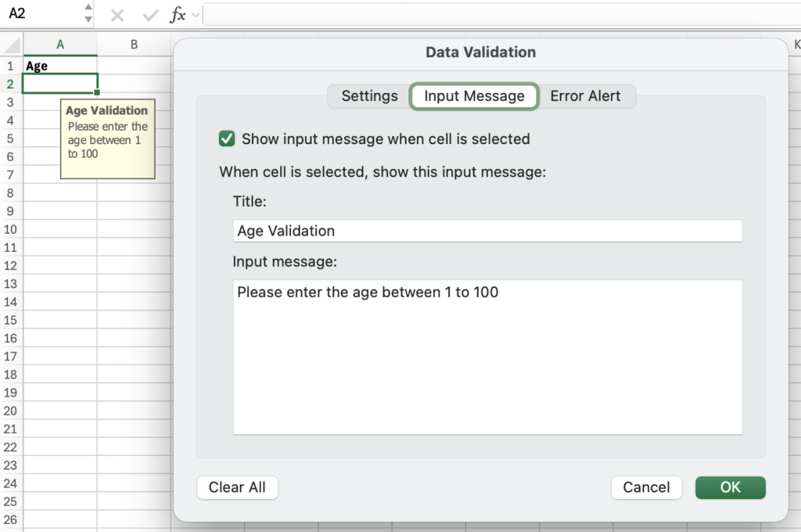Confirm with the OK button
This screenshot has width=801, height=532.
pyautogui.click(x=730, y=487)
